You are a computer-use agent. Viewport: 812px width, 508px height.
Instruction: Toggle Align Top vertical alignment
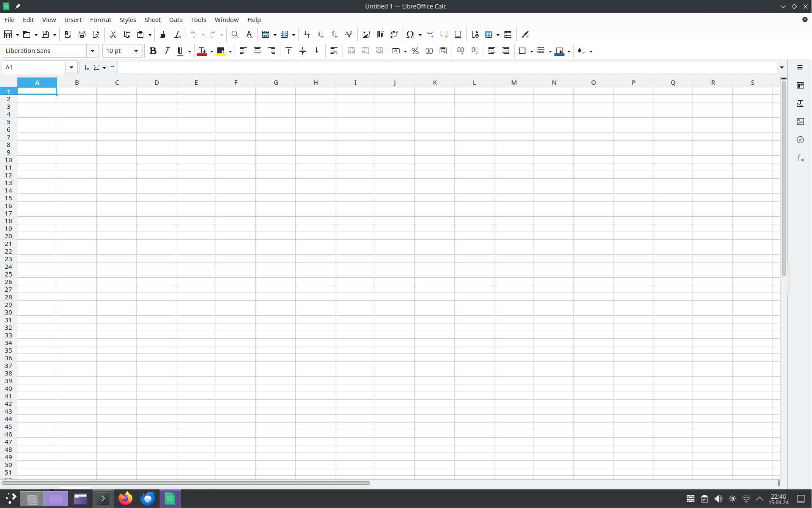click(x=288, y=51)
